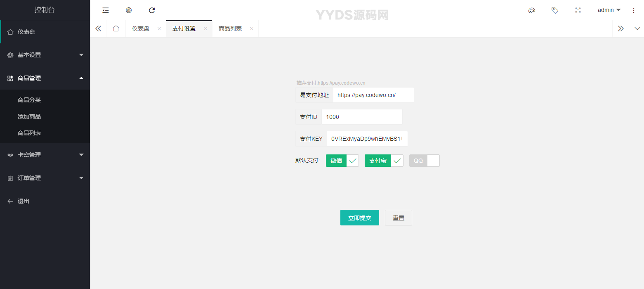Open the website globe icon

(x=129, y=10)
